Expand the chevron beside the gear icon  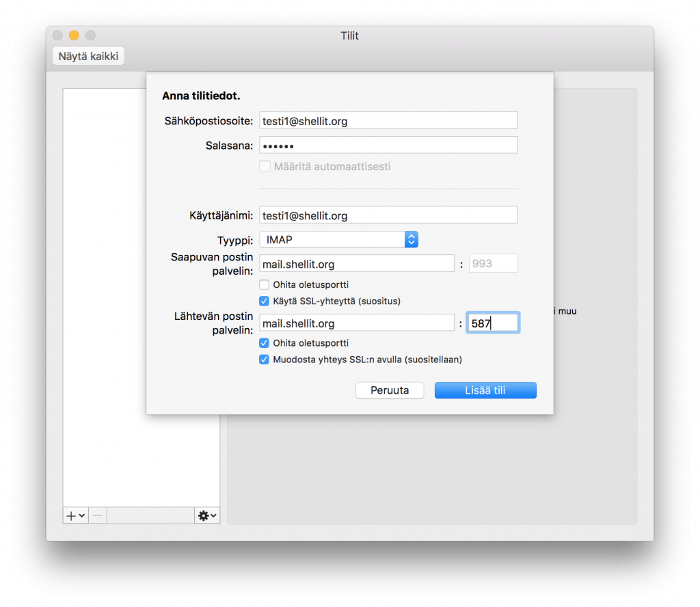pyautogui.click(x=212, y=515)
